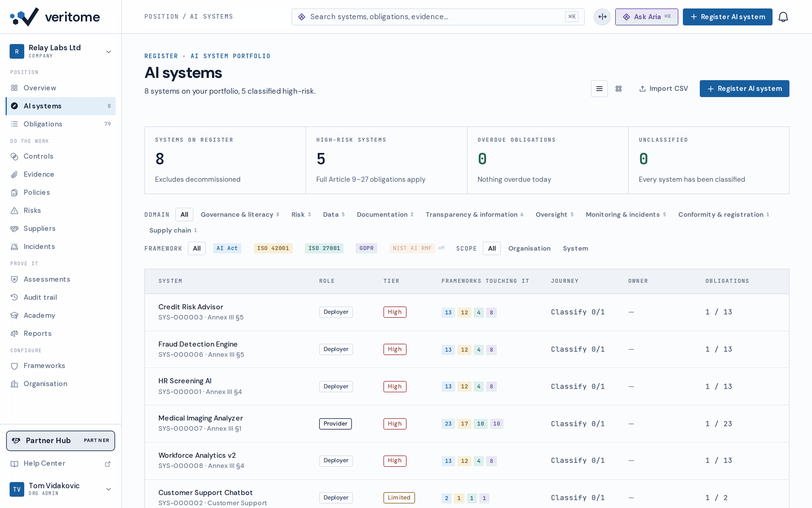
Task: Click Import CSV
Action: pyautogui.click(x=663, y=89)
